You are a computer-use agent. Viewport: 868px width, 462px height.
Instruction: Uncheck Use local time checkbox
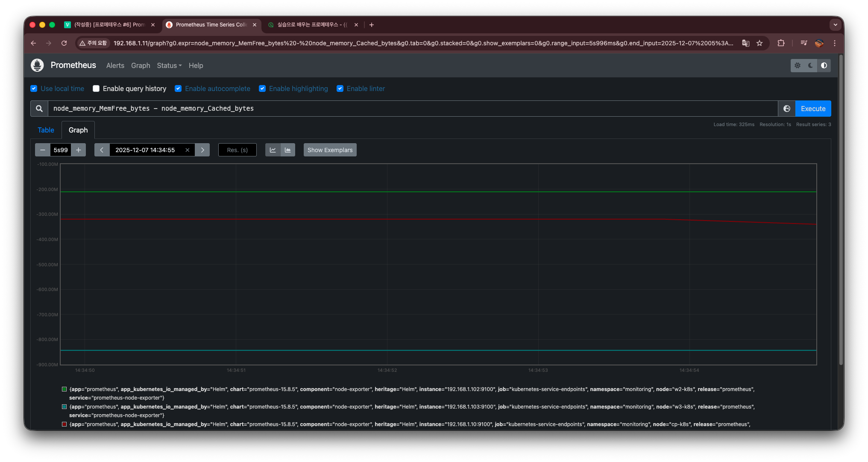[34, 88]
